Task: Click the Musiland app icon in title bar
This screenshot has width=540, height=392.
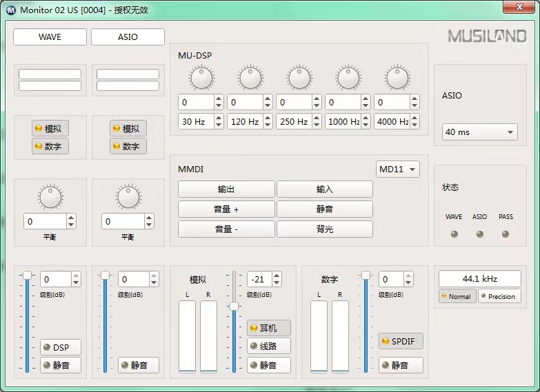Action: 11,10
